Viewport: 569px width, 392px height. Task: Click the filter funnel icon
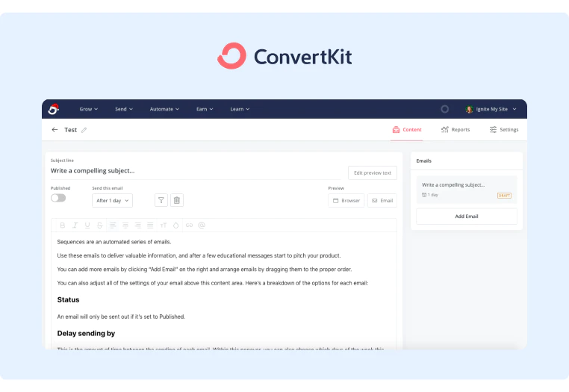[161, 200]
